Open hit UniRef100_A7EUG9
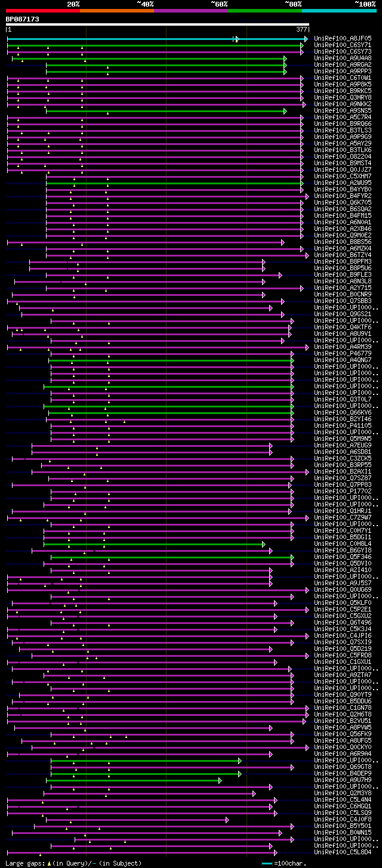The image size is (382, 868). coord(343,446)
